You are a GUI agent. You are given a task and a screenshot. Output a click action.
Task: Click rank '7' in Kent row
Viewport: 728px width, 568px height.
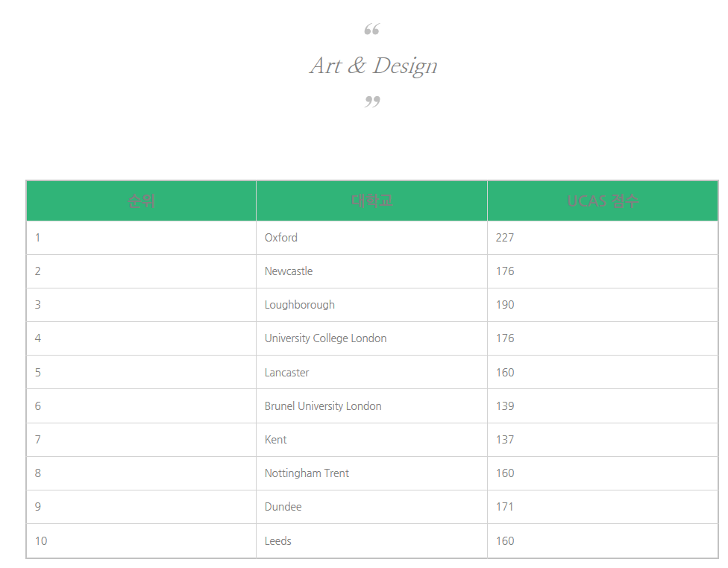pyautogui.click(x=37, y=440)
